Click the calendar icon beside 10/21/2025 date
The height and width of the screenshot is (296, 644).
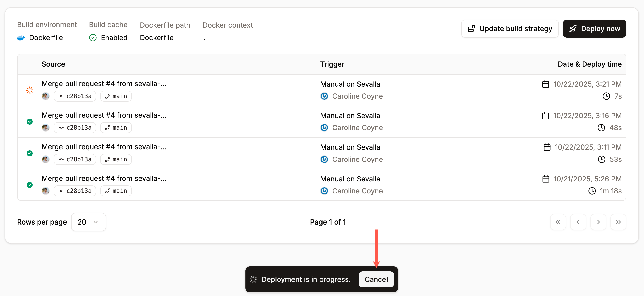pos(546,179)
